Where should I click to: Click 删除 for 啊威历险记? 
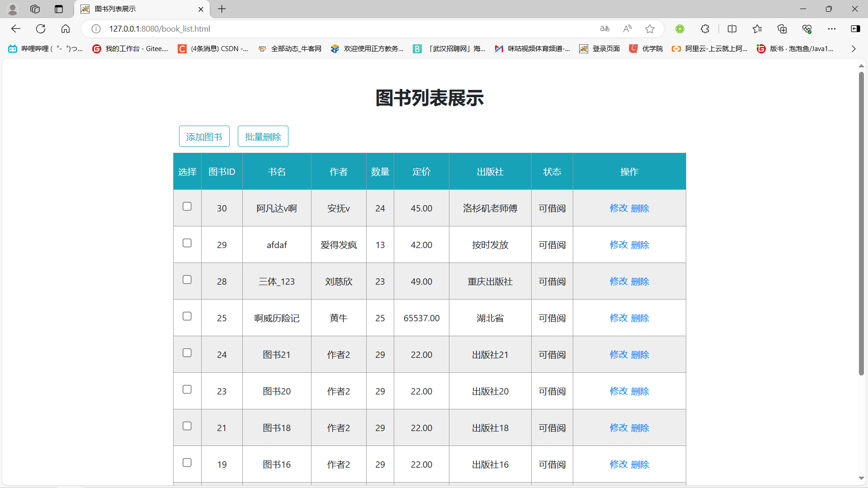(x=640, y=318)
